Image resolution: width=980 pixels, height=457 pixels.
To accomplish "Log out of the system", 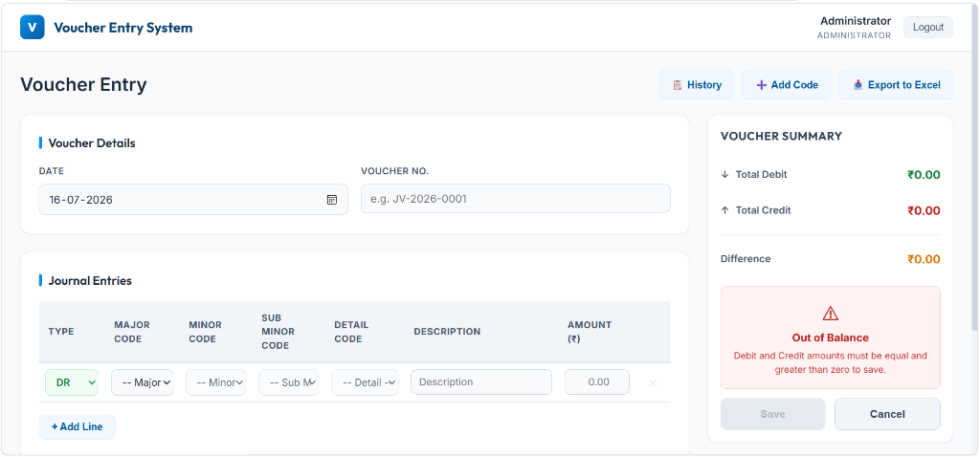I will [x=928, y=28].
